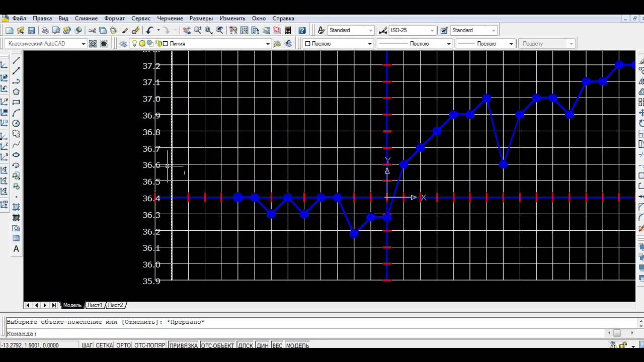The height and width of the screenshot is (362, 644).
Task: Click the МОДЕЛЬ button in status bar
Action: (x=297, y=346)
